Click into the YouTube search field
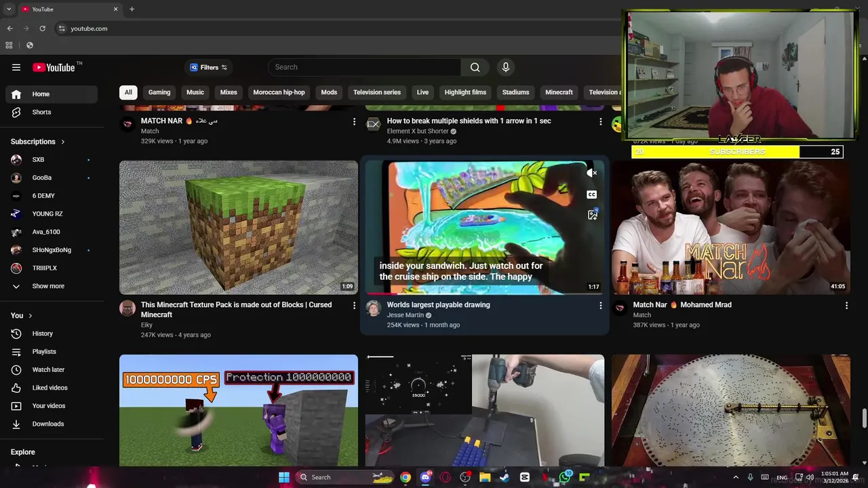This screenshot has height=488, width=868. 365,67
